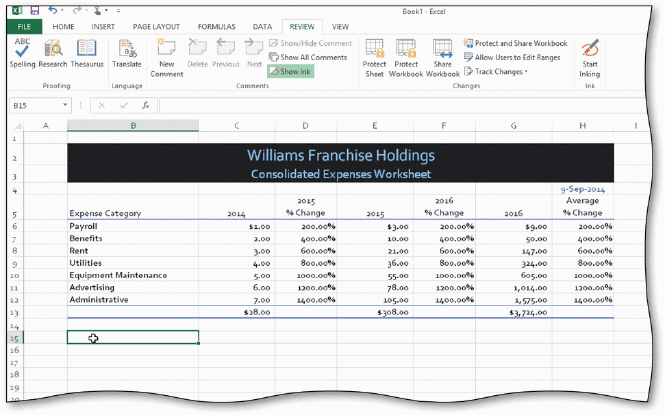The image size is (665, 415).
Task: Switch to the DATA tab
Action: 262,27
